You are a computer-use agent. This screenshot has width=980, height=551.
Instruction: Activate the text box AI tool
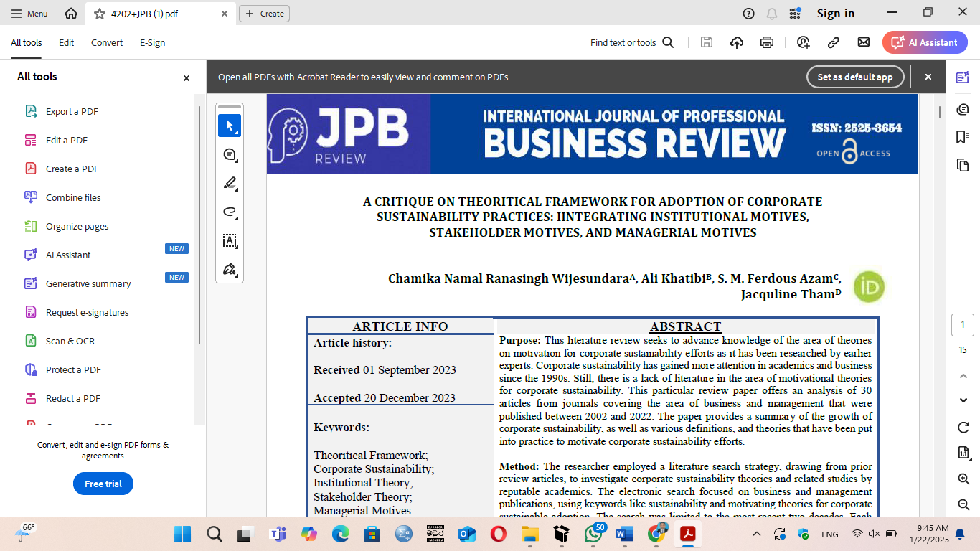point(230,240)
